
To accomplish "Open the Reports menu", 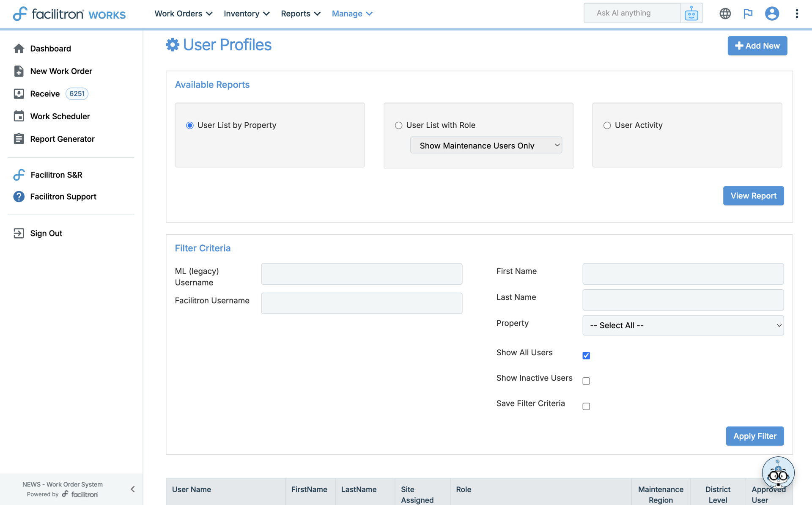I will (x=300, y=14).
